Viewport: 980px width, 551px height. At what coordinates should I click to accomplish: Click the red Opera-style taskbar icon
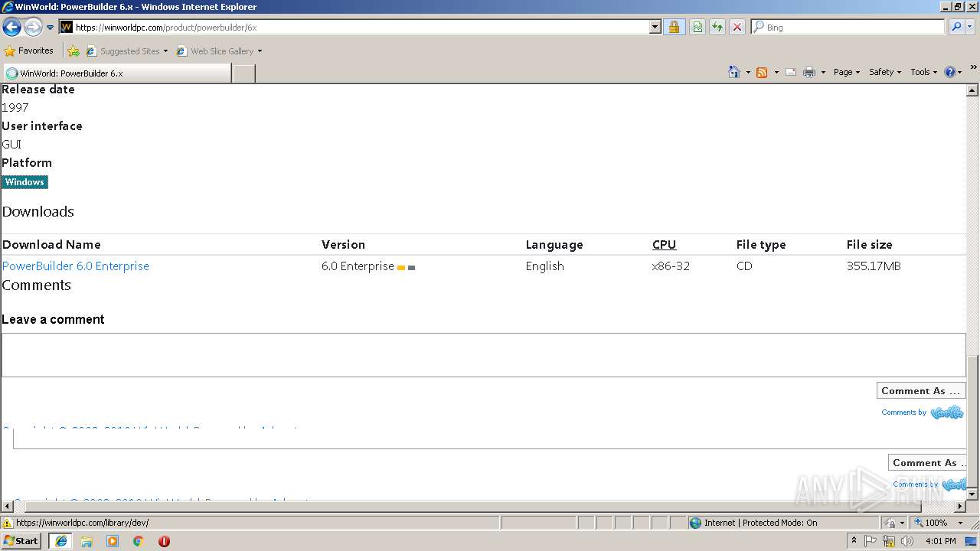tap(164, 541)
